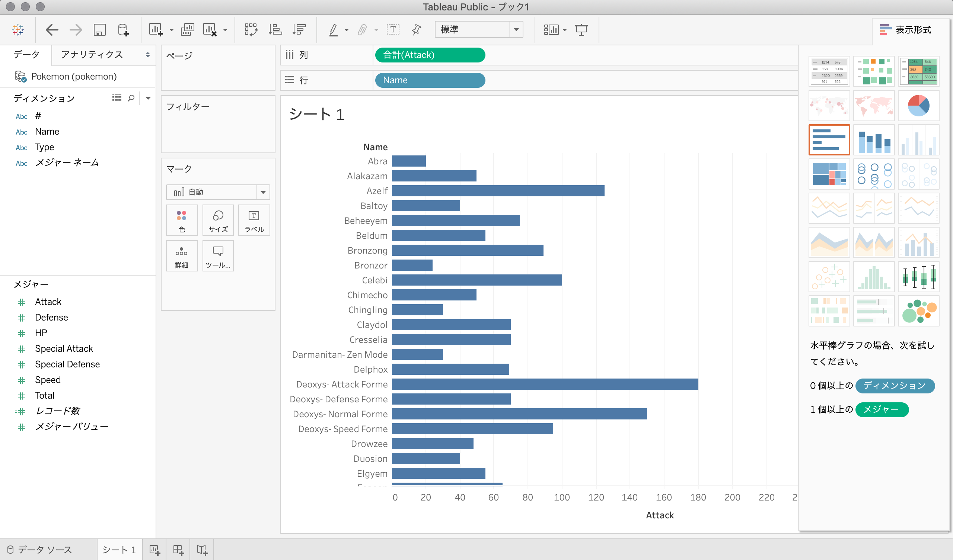Switch to the アナリティクス tab
The image size is (953, 560).
point(92,55)
